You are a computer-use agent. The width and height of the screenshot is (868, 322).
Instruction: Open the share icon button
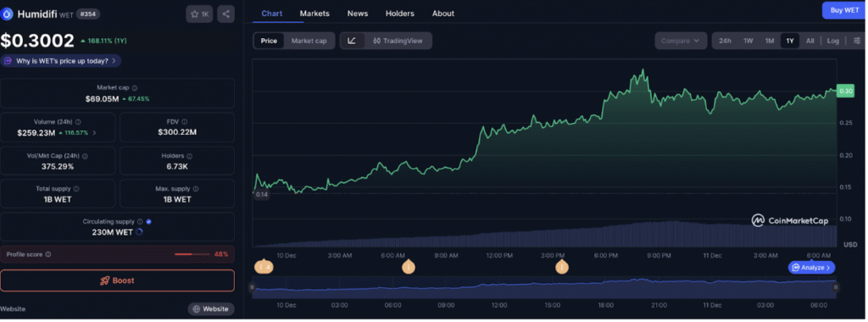pyautogui.click(x=225, y=14)
